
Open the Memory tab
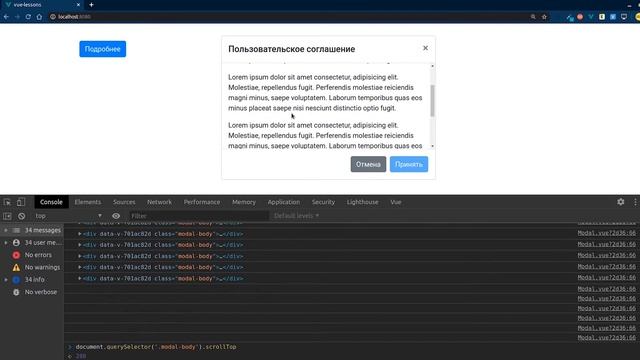pyautogui.click(x=244, y=202)
